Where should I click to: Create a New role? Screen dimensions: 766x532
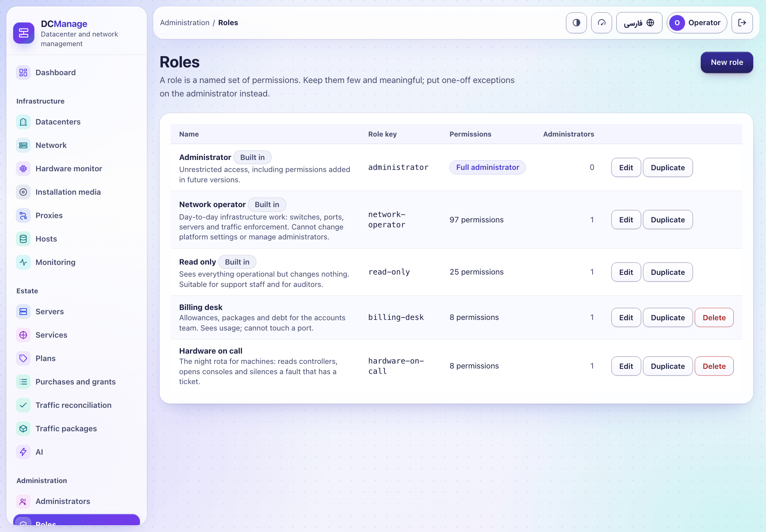pos(727,62)
